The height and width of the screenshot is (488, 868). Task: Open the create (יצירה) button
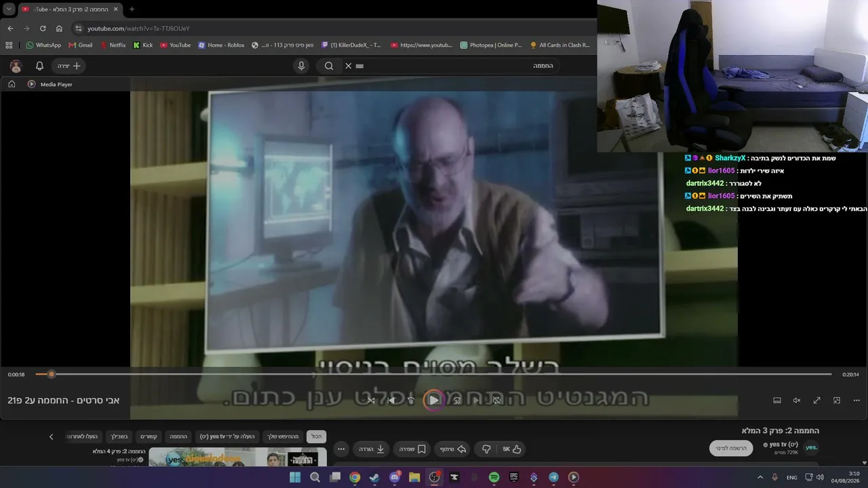tap(68, 66)
